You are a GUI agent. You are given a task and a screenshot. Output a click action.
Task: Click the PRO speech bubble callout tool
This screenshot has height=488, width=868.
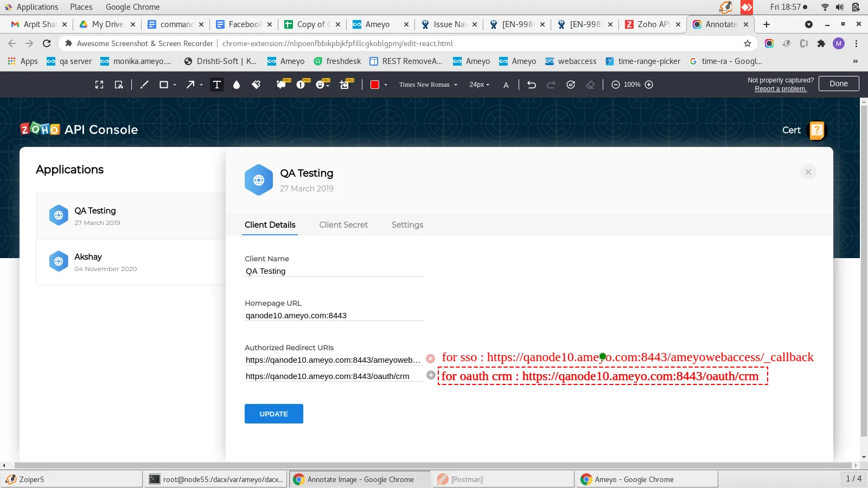click(282, 85)
